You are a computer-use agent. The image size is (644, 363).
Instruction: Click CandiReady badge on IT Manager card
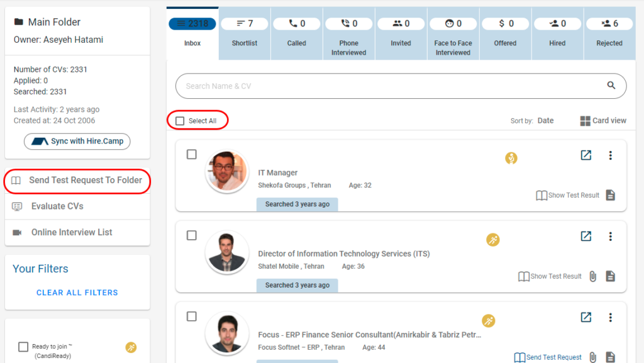511,159
